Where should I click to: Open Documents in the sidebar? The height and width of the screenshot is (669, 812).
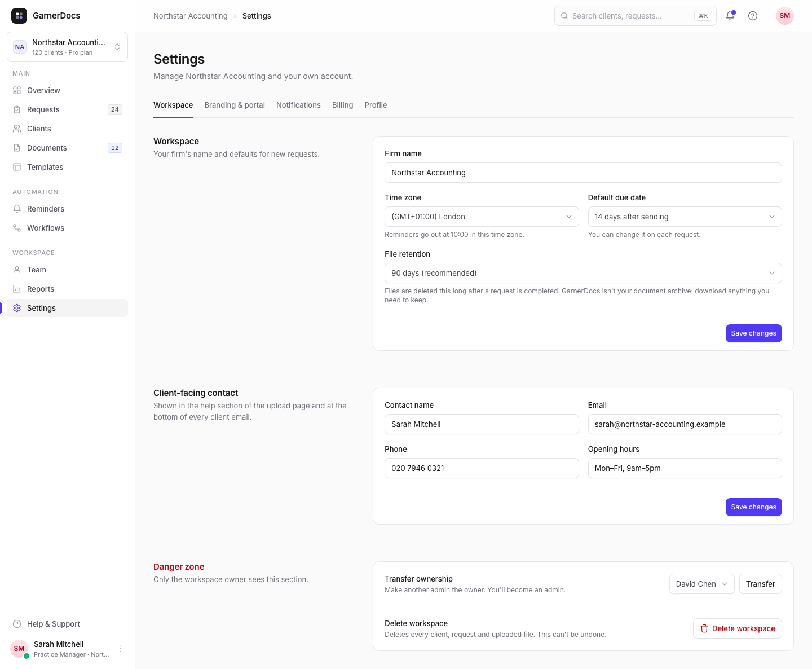(x=67, y=148)
